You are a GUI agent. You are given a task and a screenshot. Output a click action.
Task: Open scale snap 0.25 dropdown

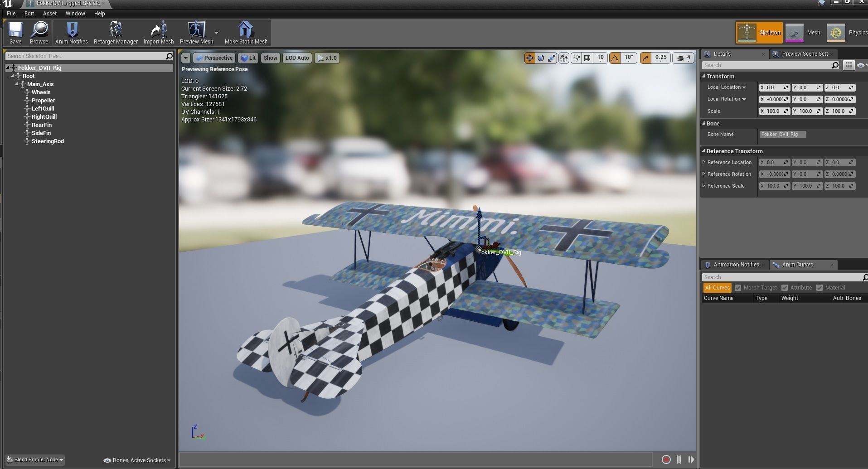[661, 58]
